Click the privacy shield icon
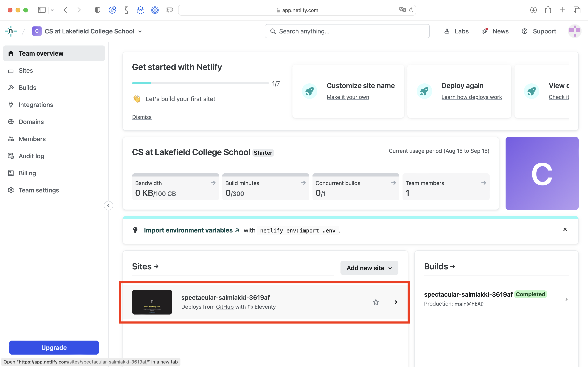The width and height of the screenshot is (588, 367). (x=97, y=10)
